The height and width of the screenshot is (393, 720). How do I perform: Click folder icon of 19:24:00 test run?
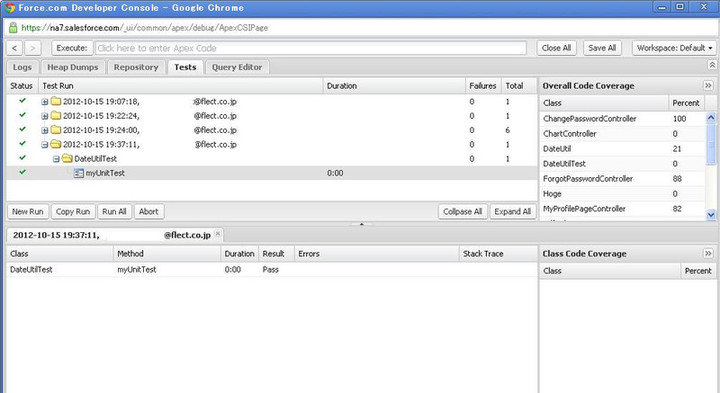click(x=56, y=129)
